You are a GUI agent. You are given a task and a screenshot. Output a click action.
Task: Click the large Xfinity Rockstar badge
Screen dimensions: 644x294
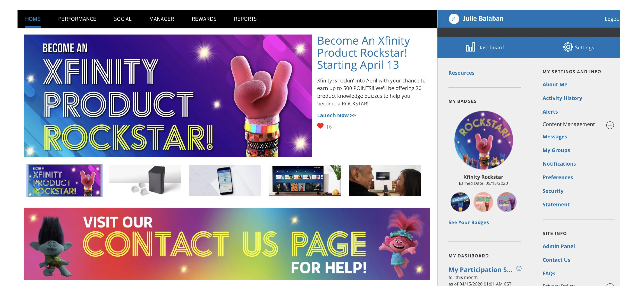click(x=484, y=140)
